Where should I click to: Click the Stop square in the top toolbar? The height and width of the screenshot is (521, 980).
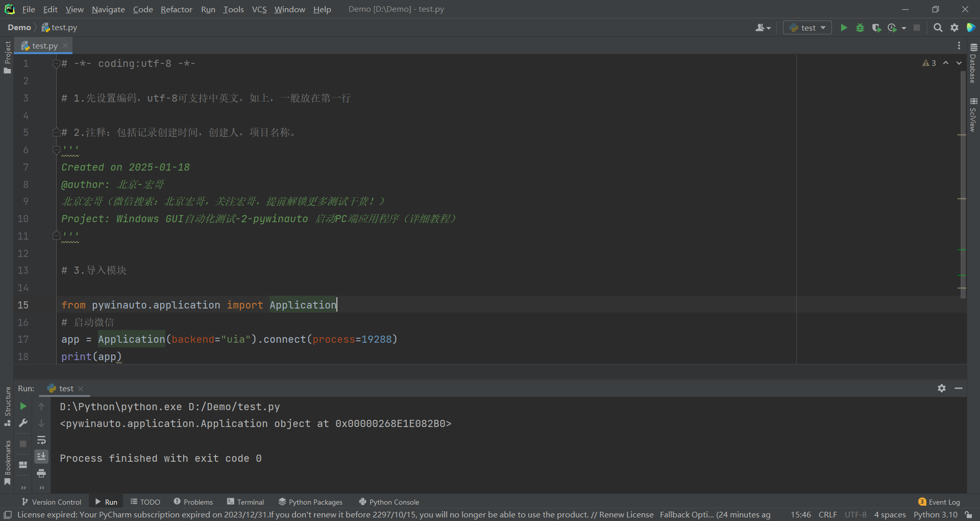(917, 28)
